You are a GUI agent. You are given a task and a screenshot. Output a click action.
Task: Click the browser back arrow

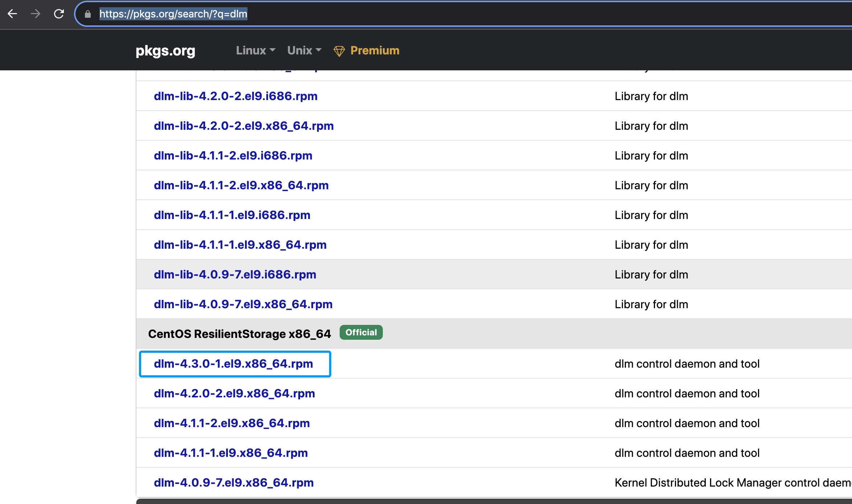coord(12,14)
